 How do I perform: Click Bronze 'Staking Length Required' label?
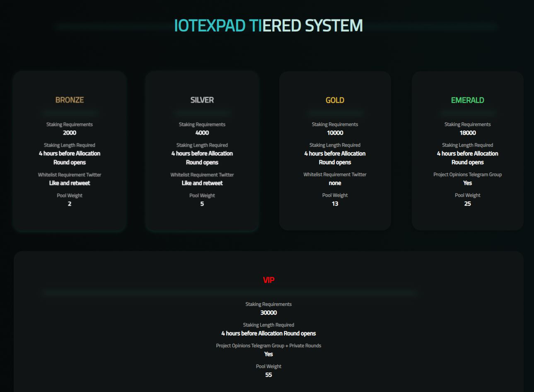click(70, 145)
